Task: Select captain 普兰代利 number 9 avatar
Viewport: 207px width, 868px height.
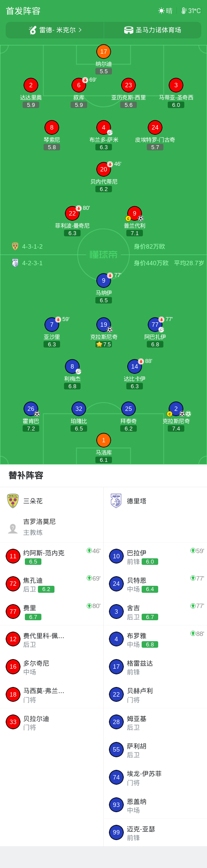Action: click(x=134, y=213)
